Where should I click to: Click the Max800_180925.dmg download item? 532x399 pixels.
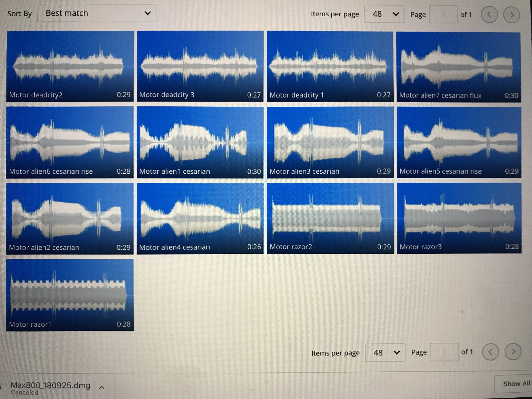coord(50,386)
